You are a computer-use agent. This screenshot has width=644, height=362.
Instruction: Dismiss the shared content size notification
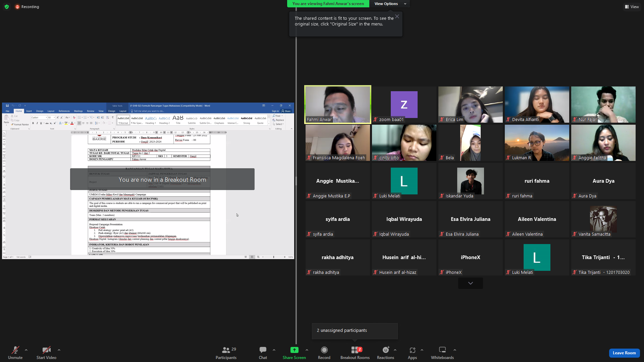397,16
